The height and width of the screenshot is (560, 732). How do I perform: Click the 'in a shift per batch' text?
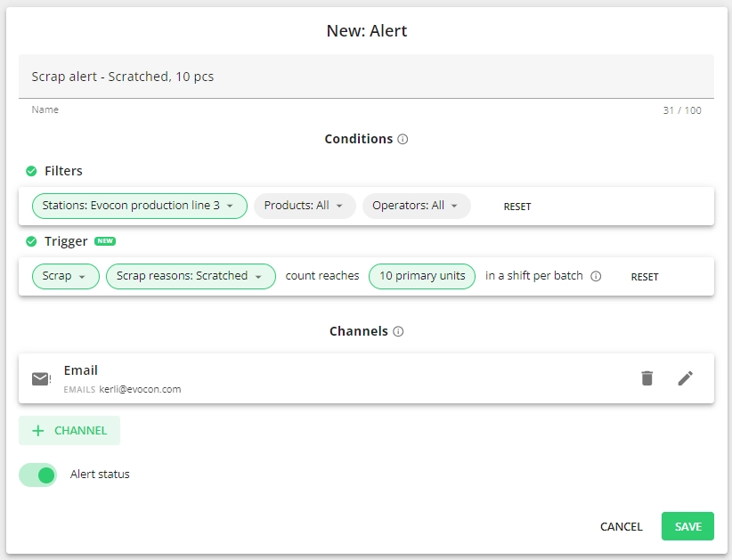(x=534, y=276)
